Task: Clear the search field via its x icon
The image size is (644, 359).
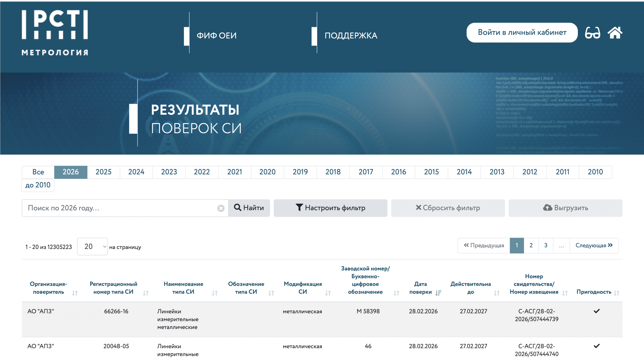Action: point(221,208)
